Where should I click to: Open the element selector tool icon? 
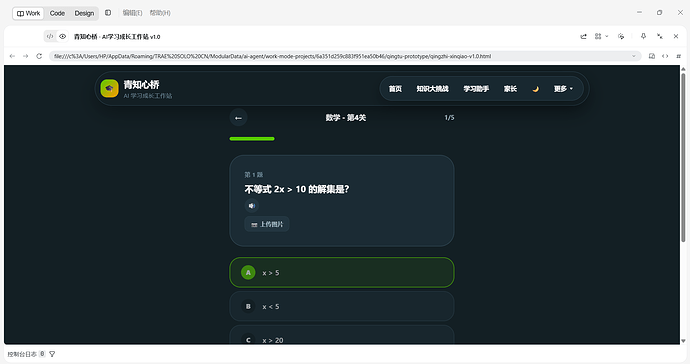(598, 37)
